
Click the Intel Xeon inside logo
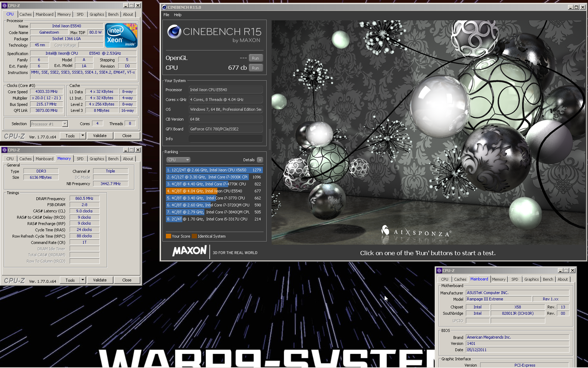click(x=121, y=35)
